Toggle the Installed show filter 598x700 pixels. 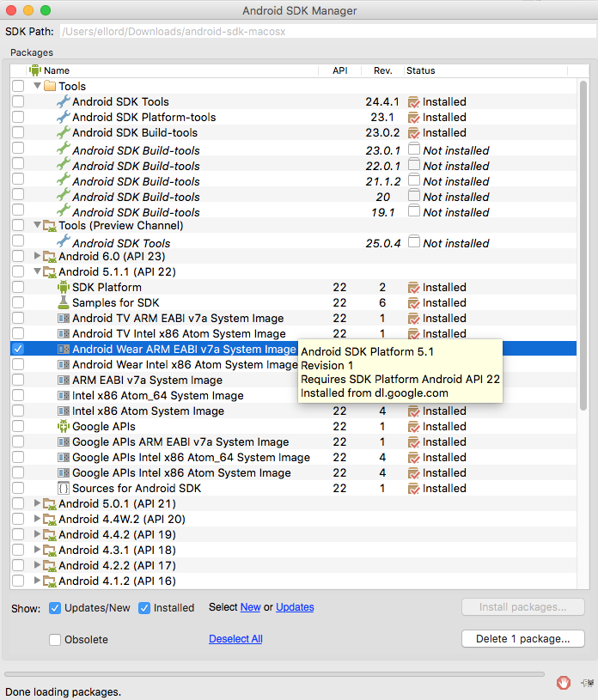(144, 607)
